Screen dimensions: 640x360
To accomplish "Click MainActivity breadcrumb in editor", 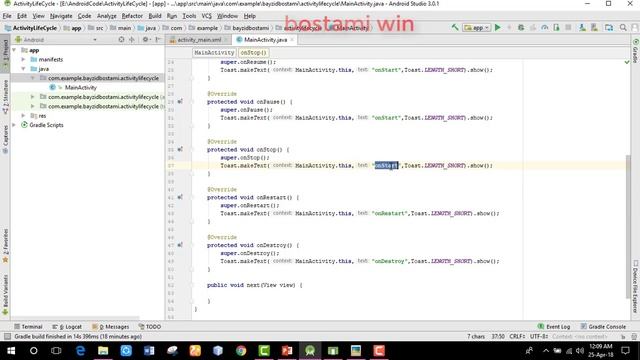I will pos(214,53).
